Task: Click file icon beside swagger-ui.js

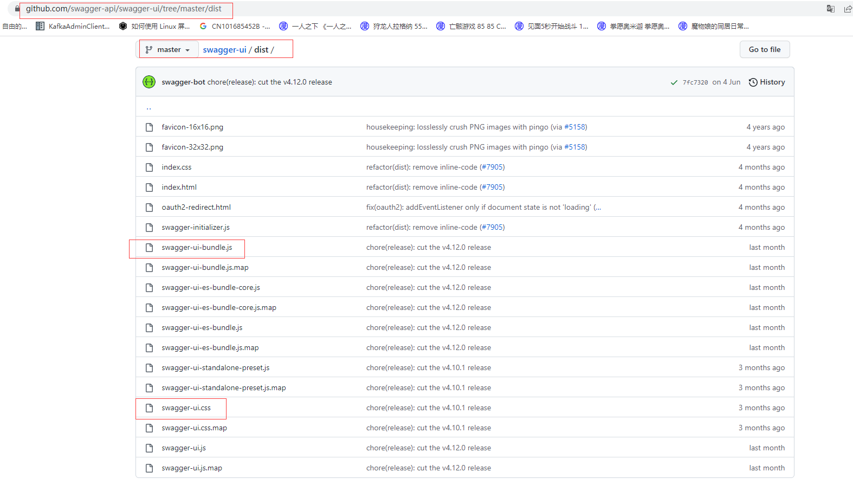Action: pos(149,448)
